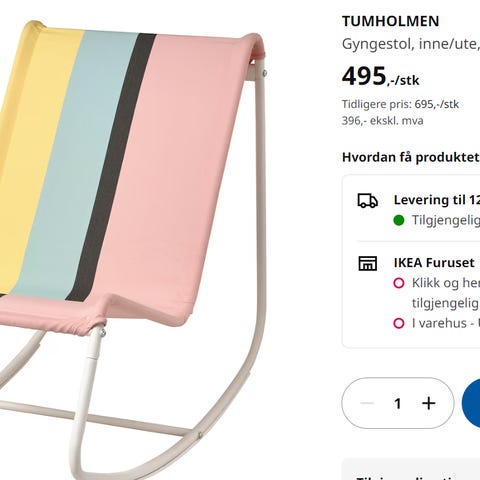Click the Klikk og hent status circle

(x=399, y=283)
